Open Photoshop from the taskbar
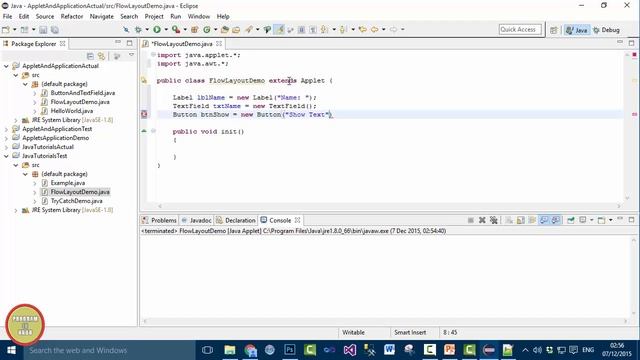Image resolution: width=640 pixels, height=360 pixels. tap(290, 350)
